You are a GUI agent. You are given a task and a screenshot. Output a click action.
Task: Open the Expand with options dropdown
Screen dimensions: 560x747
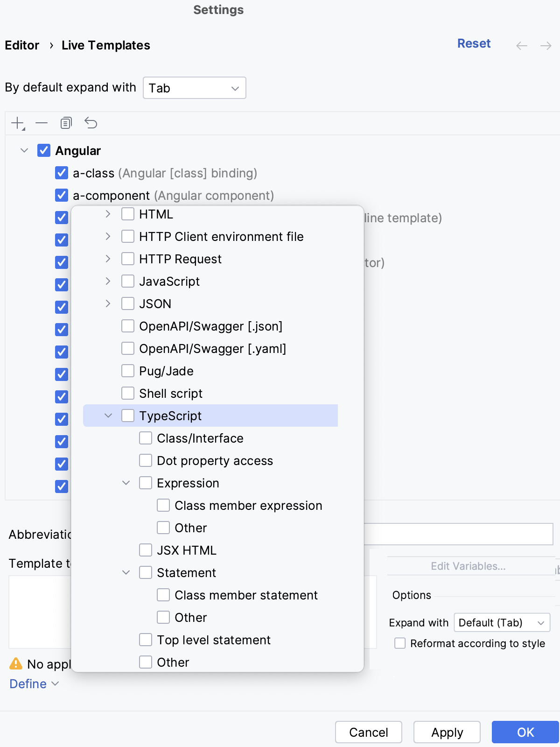click(502, 623)
